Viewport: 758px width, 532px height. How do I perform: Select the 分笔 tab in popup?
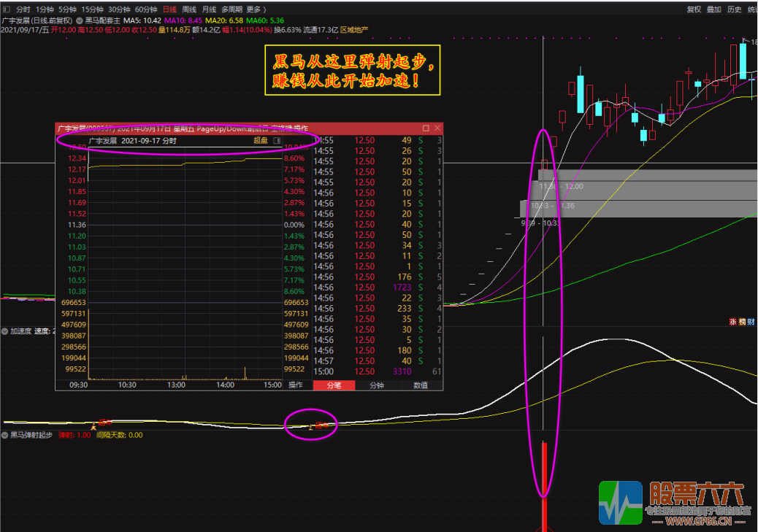(334, 385)
